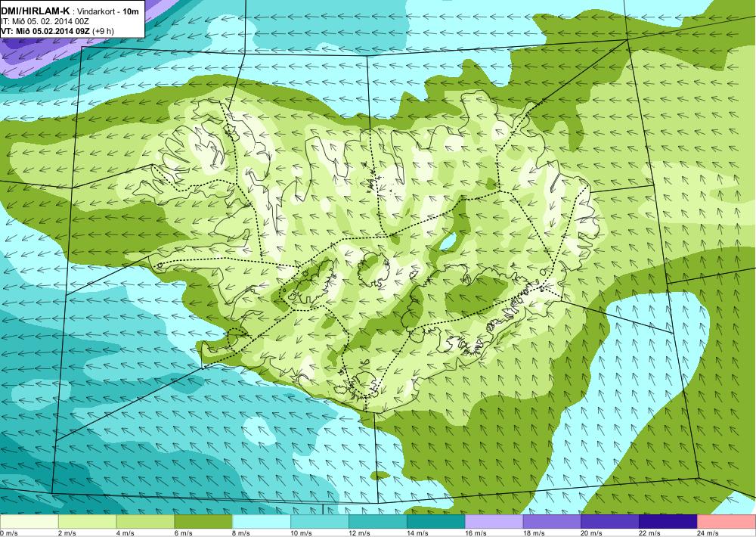Screen dimensions: 756x537
Task: Click the "10 m/s" legend label
Action: [x=302, y=533]
